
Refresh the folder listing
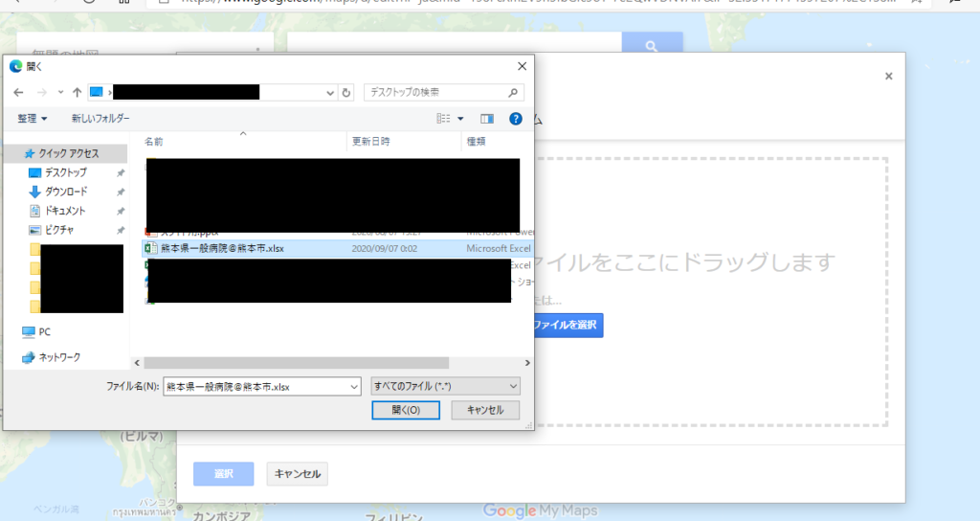(346, 93)
